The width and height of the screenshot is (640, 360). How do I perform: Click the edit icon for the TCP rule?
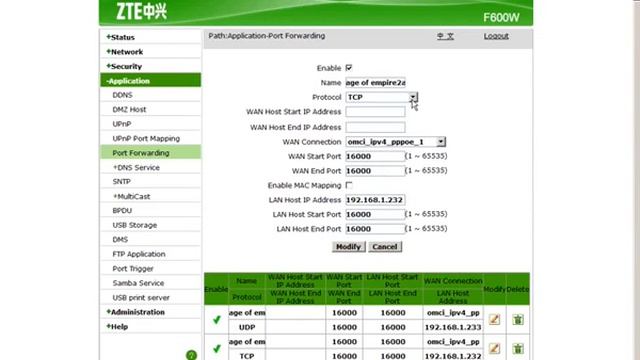[x=494, y=348]
